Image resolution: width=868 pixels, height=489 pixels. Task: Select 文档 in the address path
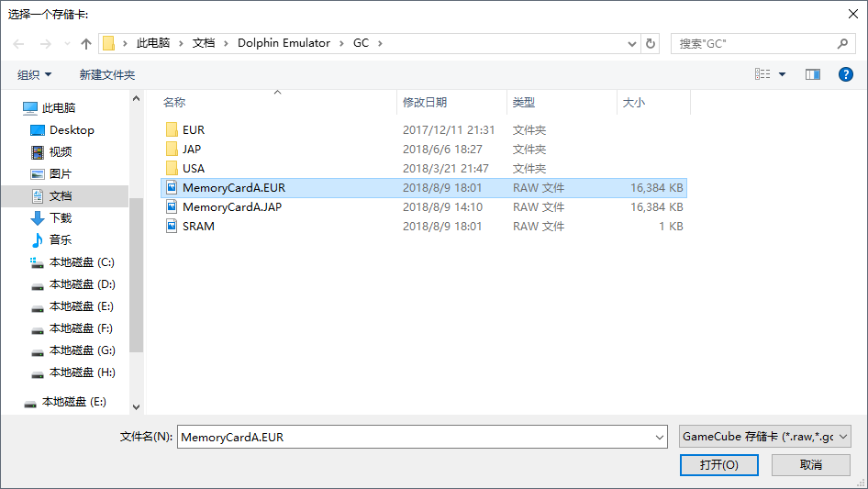(x=203, y=43)
